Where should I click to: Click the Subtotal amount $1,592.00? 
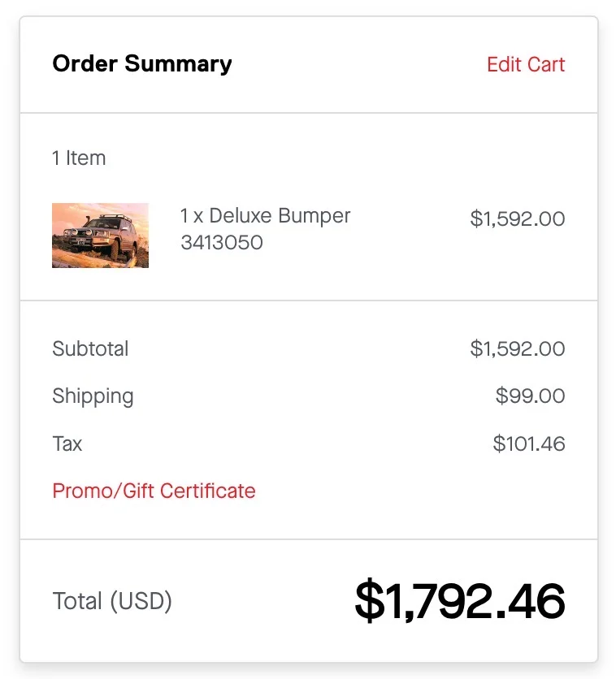(517, 349)
